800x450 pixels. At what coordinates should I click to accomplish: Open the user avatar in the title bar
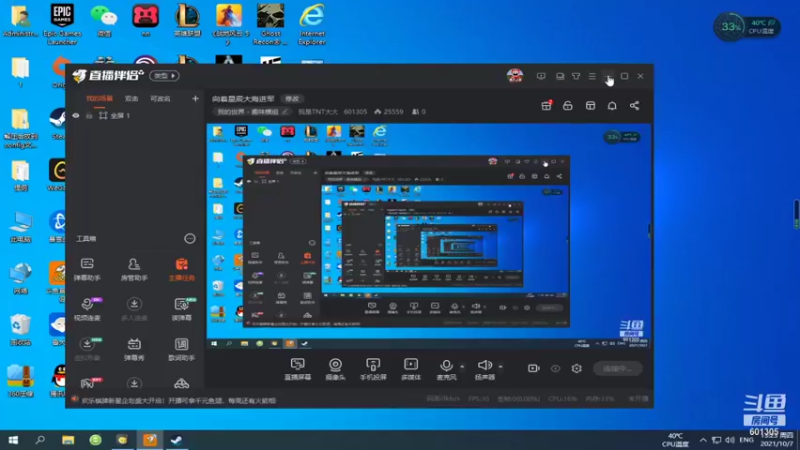515,76
